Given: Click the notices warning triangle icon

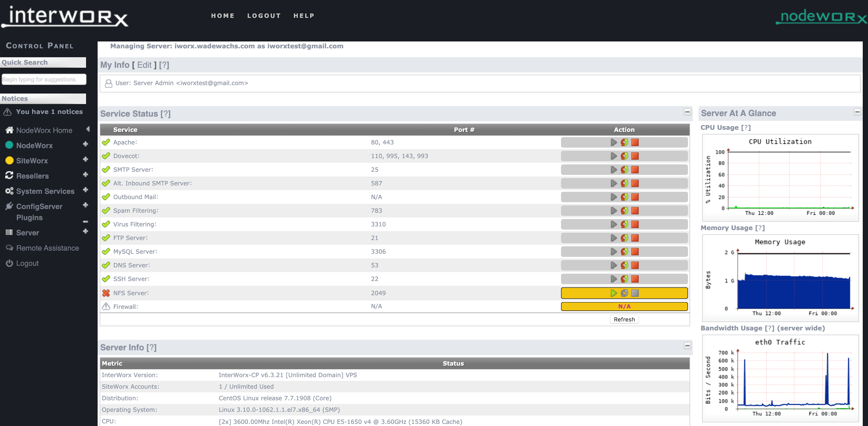Looking at the screenshot, I should click(x=7, y=111).
